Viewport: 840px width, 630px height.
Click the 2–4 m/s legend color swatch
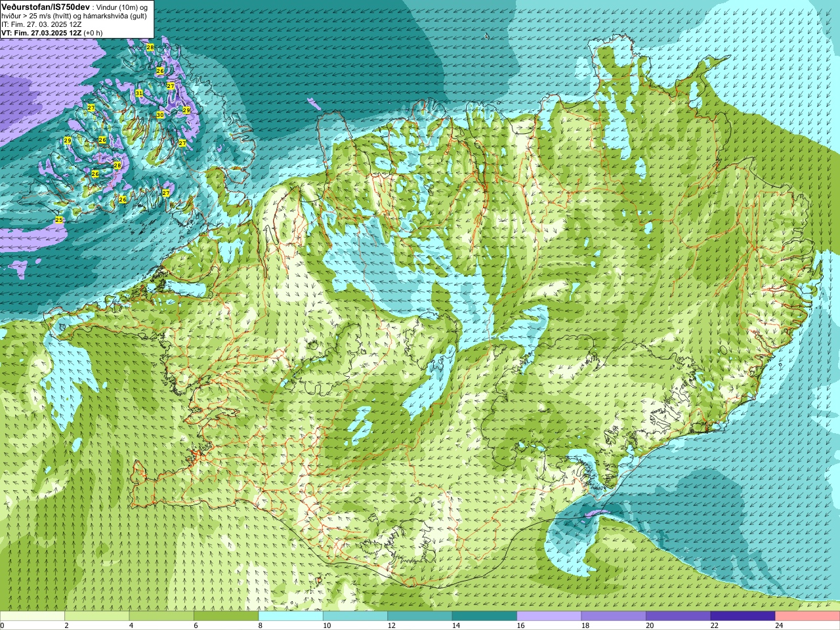pos(97,616)
